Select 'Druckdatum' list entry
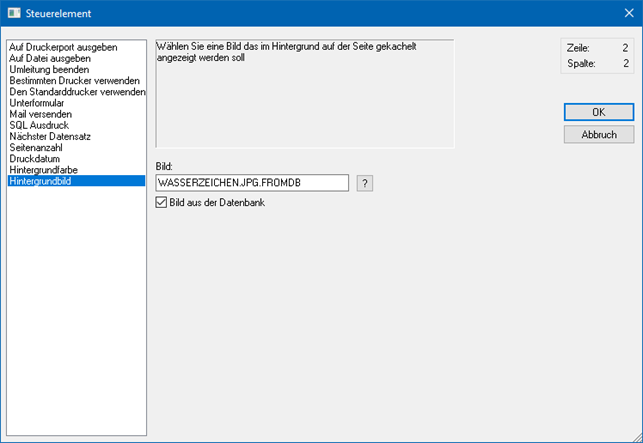 coord(35,158)
